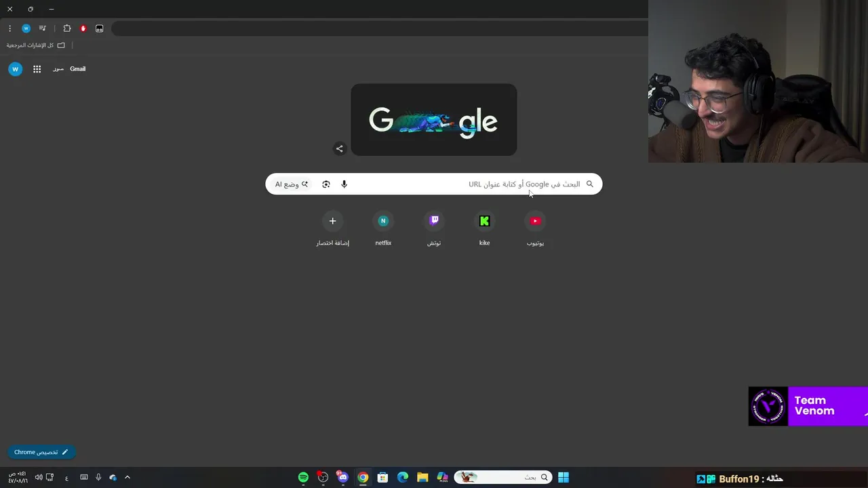Viewport: 868px width, 488px height.
Task: Click the magnifier icon in search box
Action: click(x=589, y=184)
